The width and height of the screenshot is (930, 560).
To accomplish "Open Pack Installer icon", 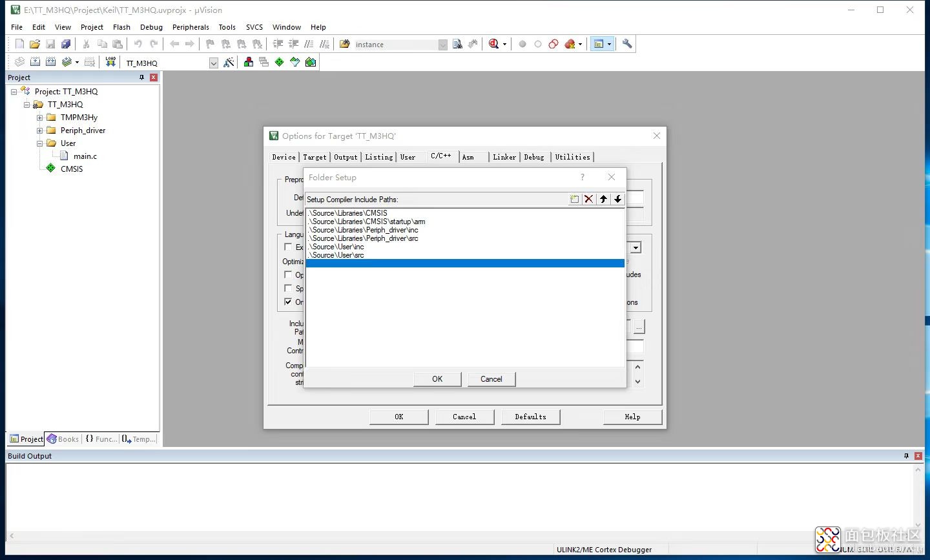I will [x=311, y=62].
